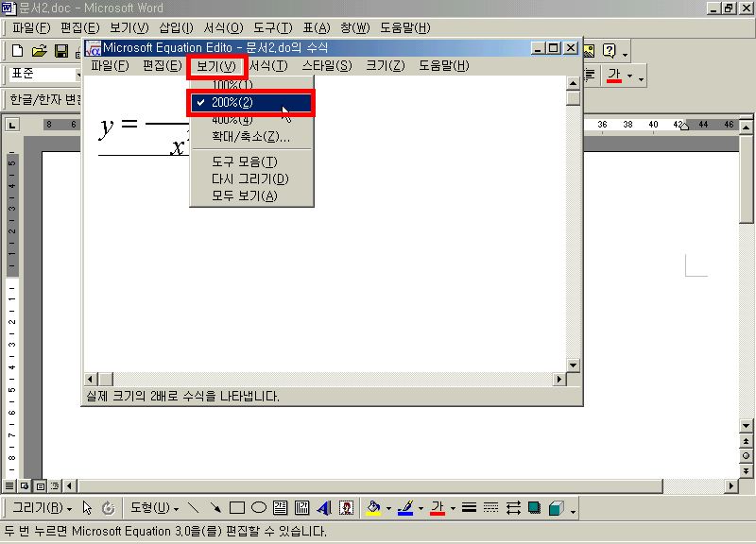Open Equation Editor 편집(E) menu
The image size is (756, 544).
click(163, 65)
